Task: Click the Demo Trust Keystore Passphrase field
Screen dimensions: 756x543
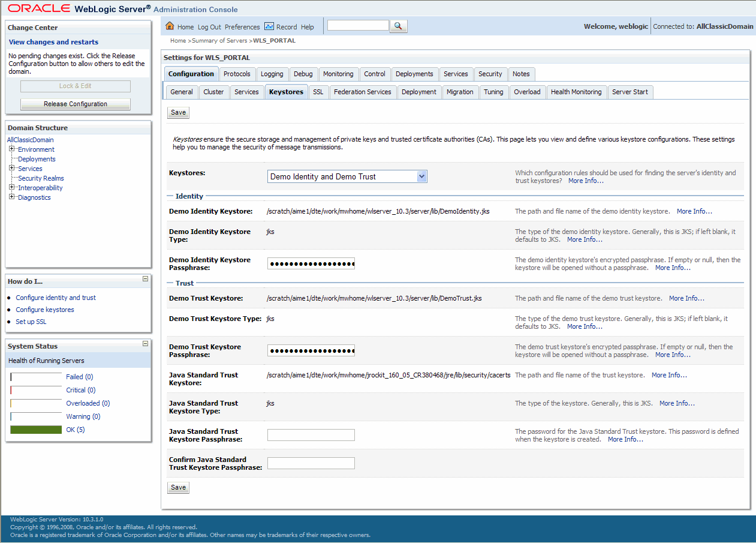Action: point(311,350)
